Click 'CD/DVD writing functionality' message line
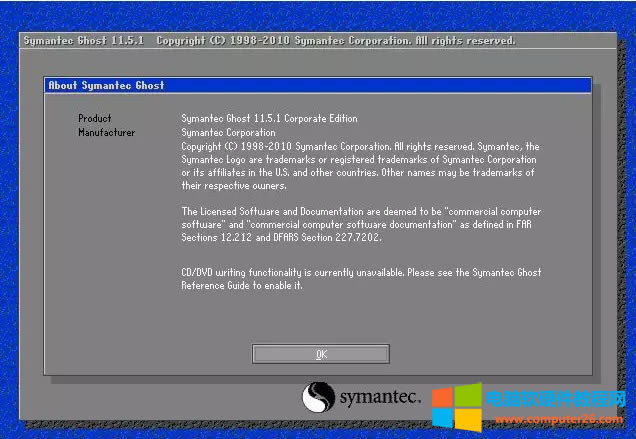This screenshot has height=439, width=636. pyautogui.click(x=361, y=272)
